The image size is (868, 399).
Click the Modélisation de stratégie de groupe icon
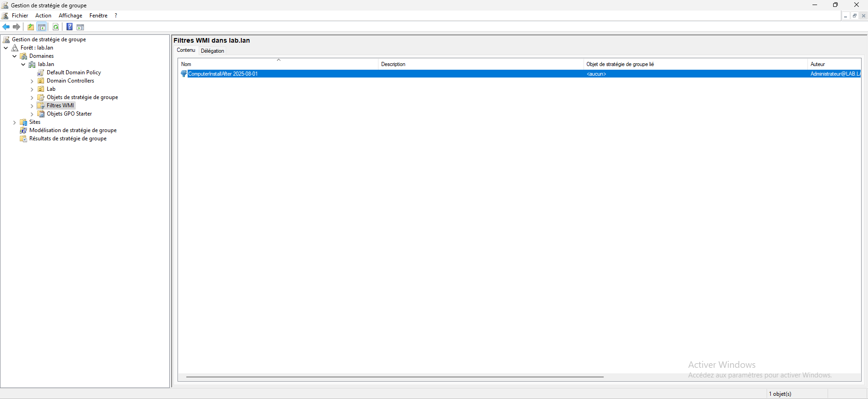(x=23, y=130)
